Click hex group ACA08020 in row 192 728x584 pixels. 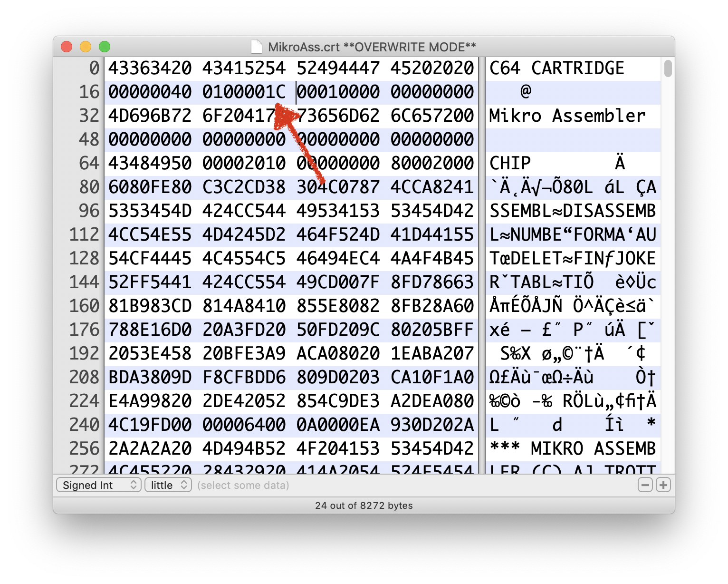[x=338, y=353]
